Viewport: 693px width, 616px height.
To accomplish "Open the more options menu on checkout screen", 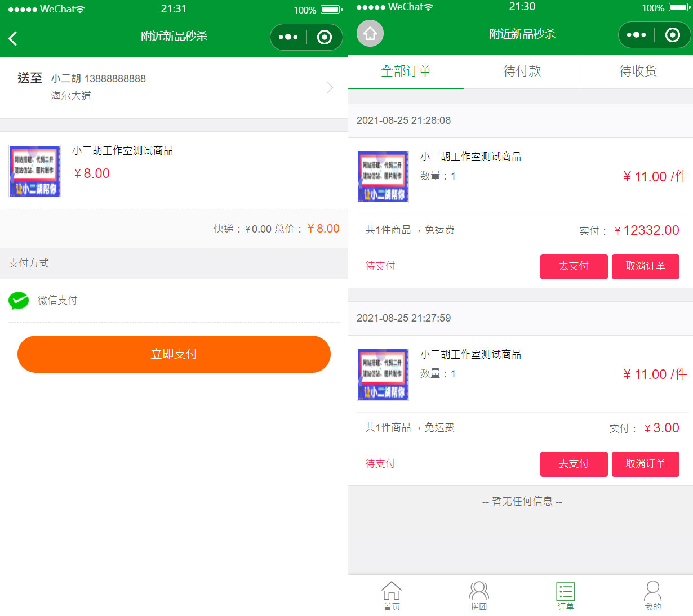I will point(288,37).
